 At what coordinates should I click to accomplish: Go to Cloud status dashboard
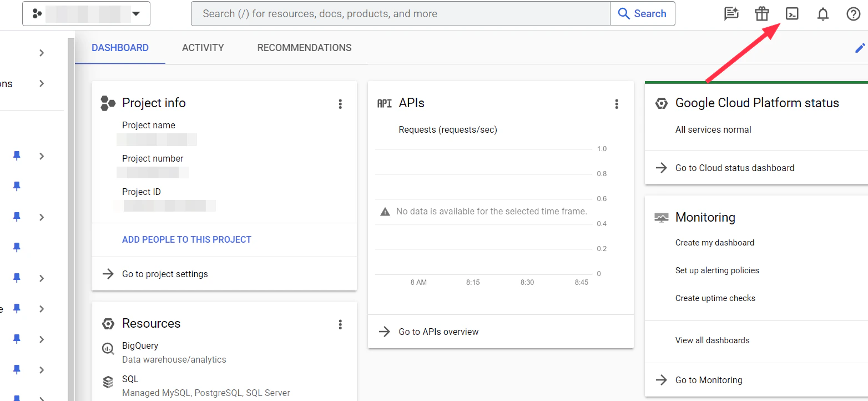click(735, 168)
